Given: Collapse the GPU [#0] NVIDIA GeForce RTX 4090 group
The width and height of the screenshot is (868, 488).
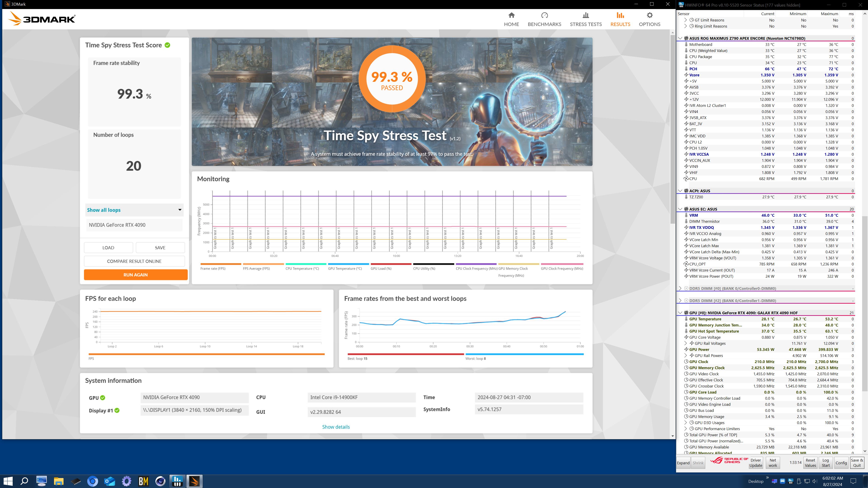Looking at the screenshot, I should 680,313.
